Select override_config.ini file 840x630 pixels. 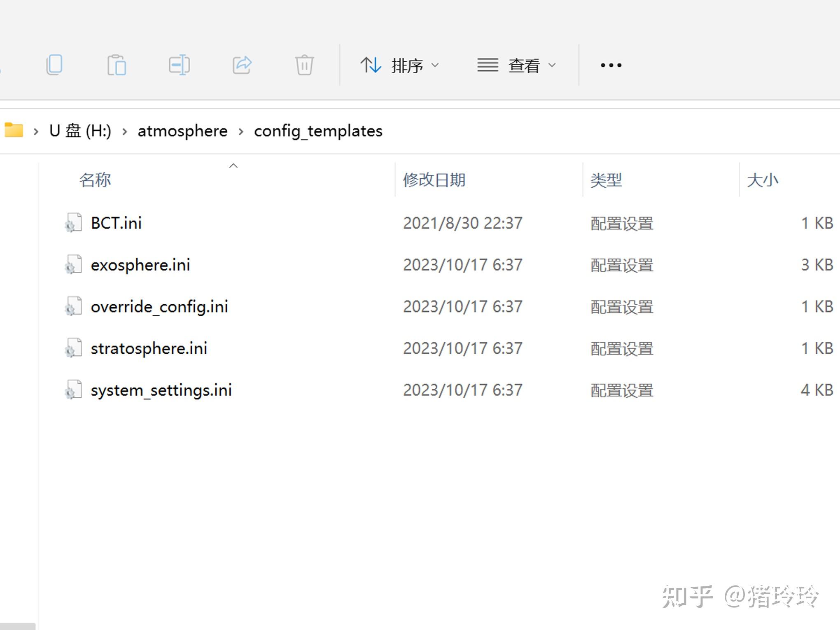pos(159,307)
